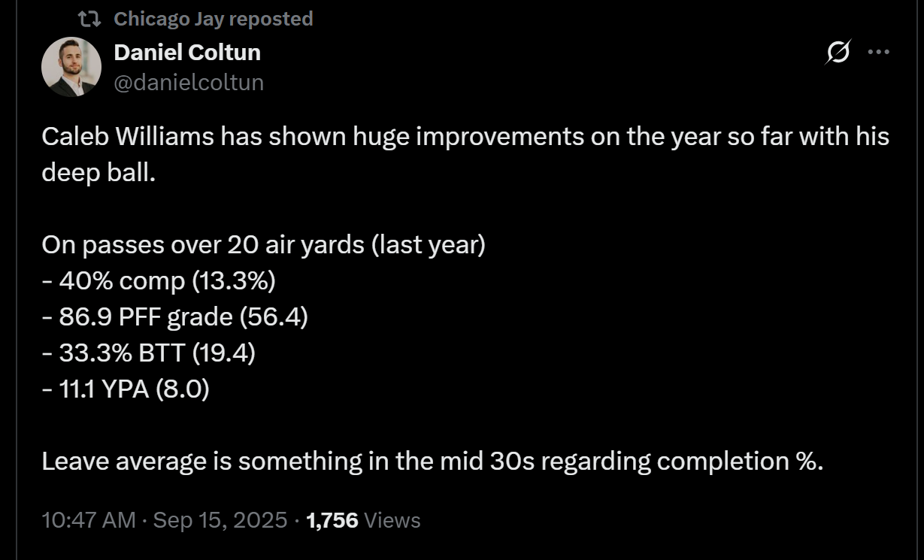Viewport: 924px width, 560px height.
Task: Open the 1,756 Views count
Action: [364, 519]
